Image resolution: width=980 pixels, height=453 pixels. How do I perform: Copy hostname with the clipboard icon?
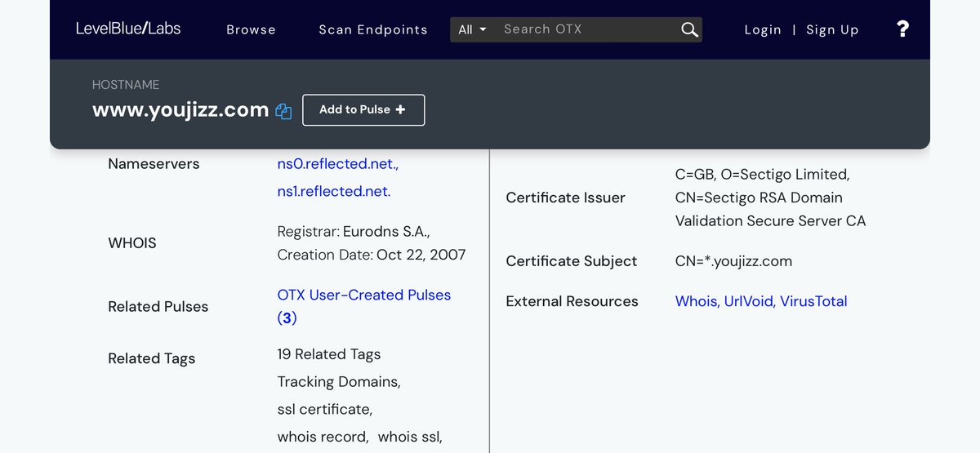(283, 111)
